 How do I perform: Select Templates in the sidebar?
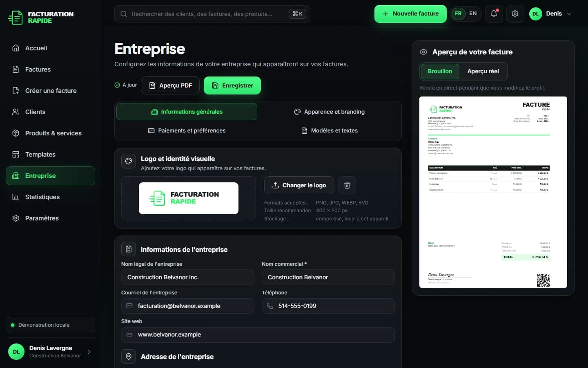50,155
